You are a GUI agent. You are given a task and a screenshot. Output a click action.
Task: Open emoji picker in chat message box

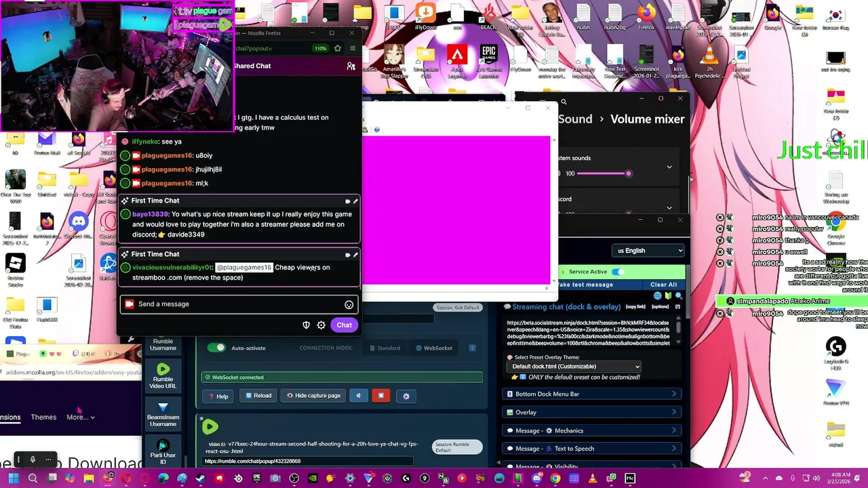pos(349,304)
